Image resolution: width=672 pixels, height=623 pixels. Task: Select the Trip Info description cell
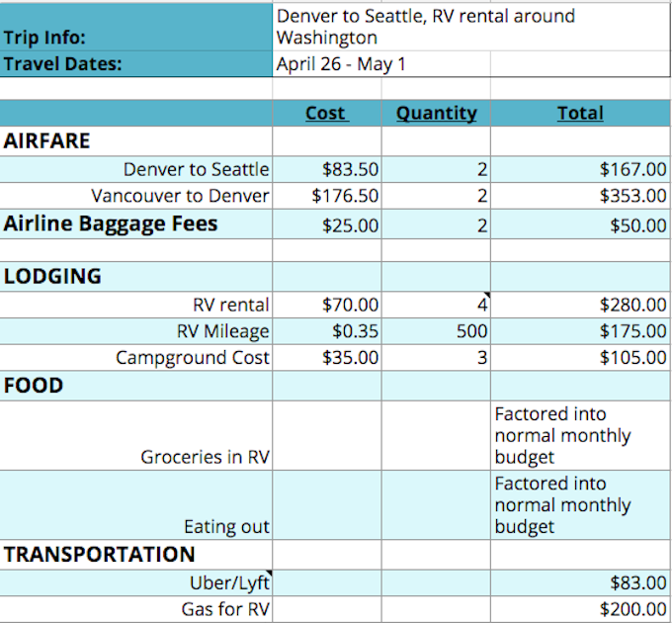(425, 27)
